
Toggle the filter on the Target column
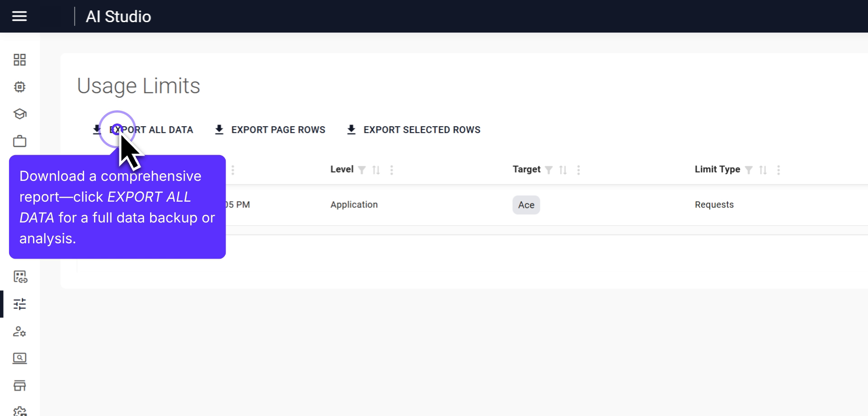(549, 170)
